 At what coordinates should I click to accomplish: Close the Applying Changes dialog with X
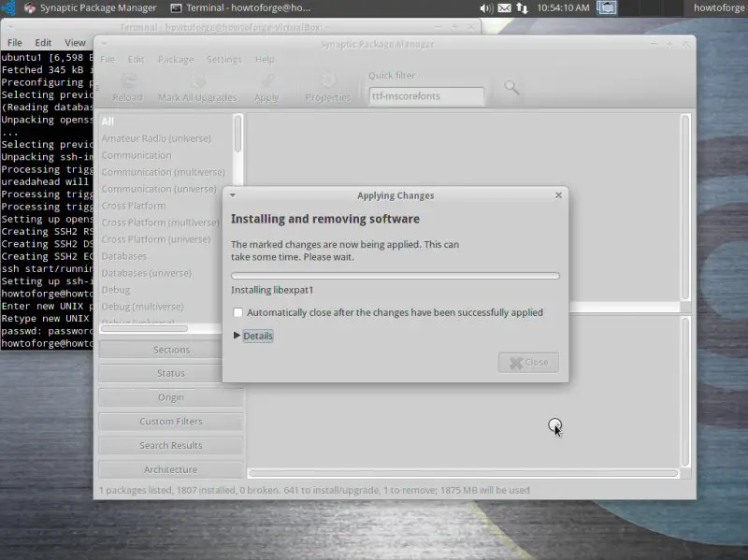click(558, 195)
